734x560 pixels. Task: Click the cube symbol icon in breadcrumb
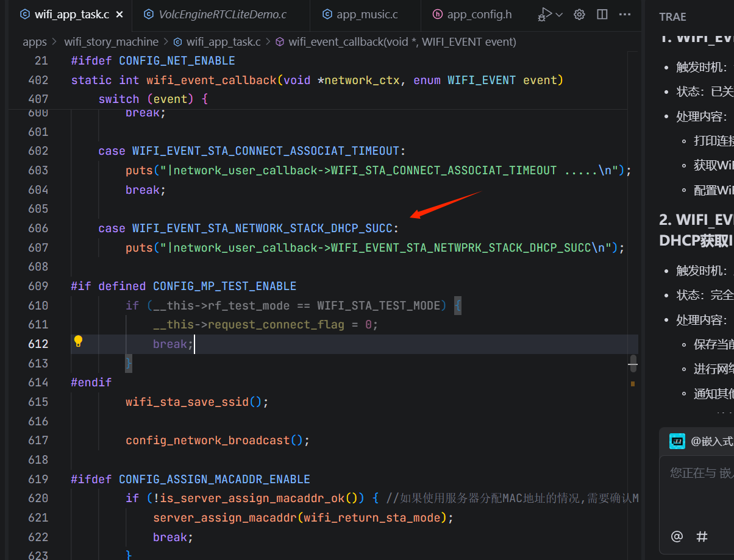[x=280, y=42]
